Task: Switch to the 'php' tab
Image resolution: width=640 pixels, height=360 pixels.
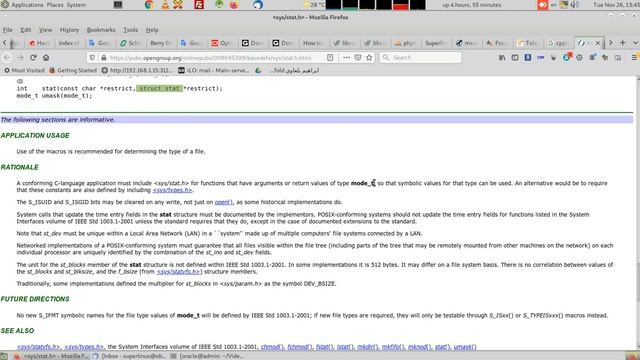Action: coord(405,43)
